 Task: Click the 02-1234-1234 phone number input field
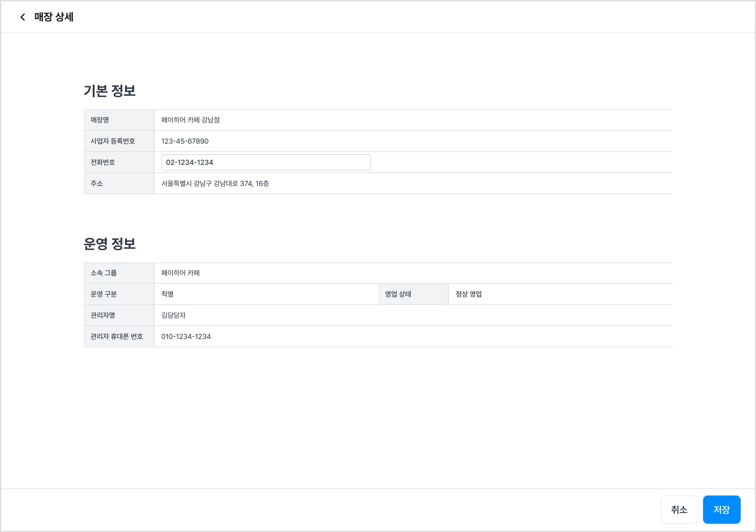[266, 162]
